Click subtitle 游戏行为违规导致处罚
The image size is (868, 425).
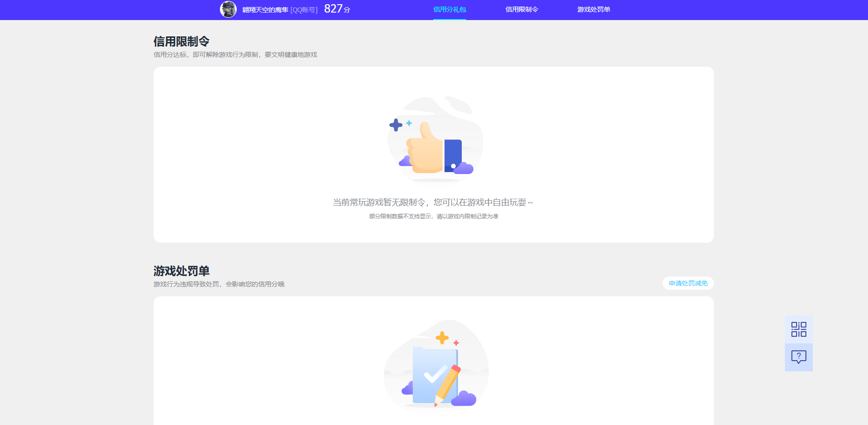tap(186, 284)
